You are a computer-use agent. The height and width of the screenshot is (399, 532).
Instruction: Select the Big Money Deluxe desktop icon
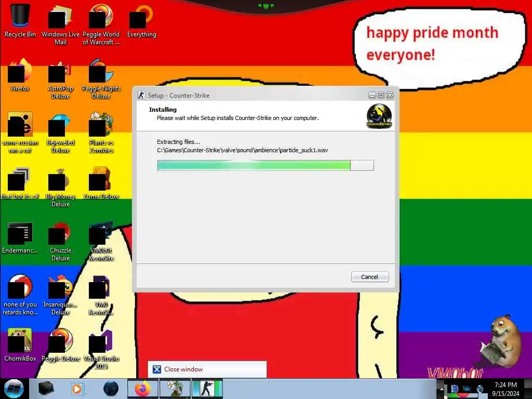tap(60, 187)
